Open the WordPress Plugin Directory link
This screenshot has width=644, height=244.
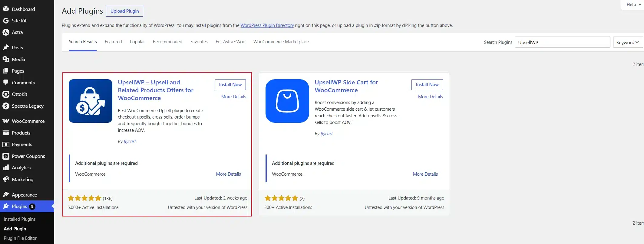click(267, 25)
